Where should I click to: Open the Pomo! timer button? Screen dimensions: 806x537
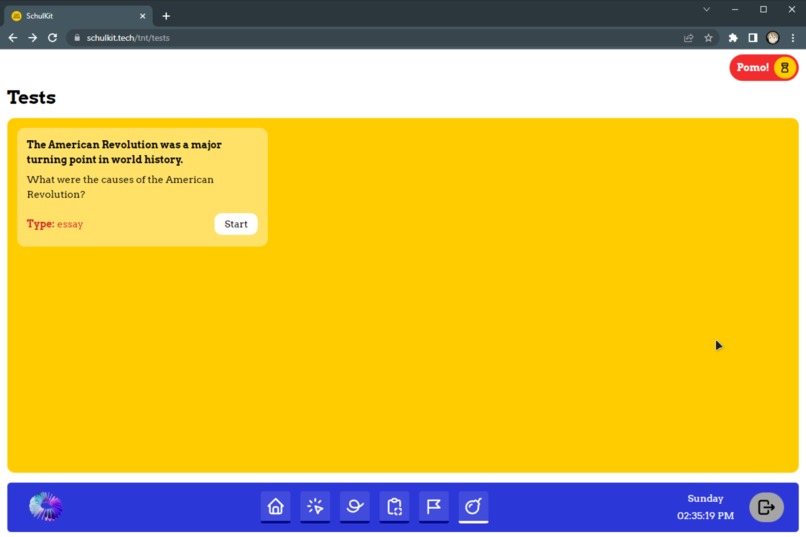point(763,67)
